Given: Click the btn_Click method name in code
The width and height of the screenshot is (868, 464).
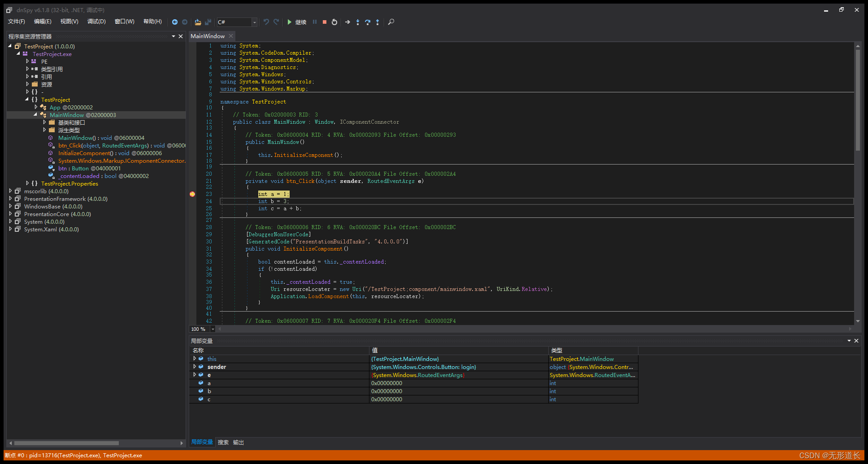Looking at the screenshot, I should point(300,181).
